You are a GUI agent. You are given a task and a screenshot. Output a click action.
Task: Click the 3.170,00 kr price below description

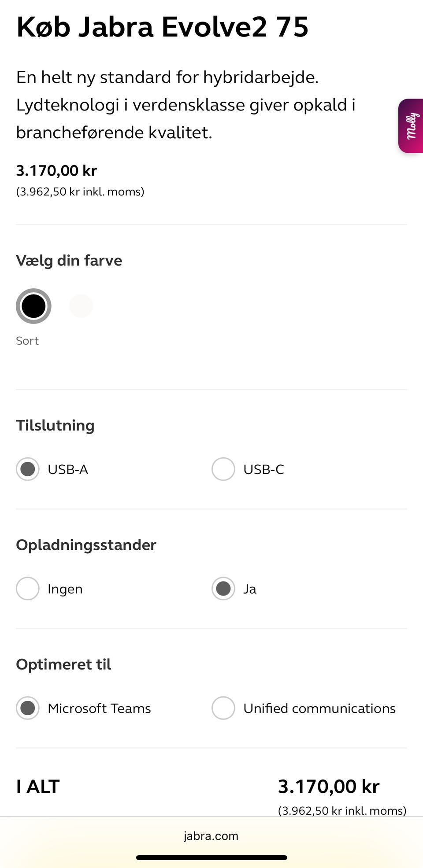[56, 170]
